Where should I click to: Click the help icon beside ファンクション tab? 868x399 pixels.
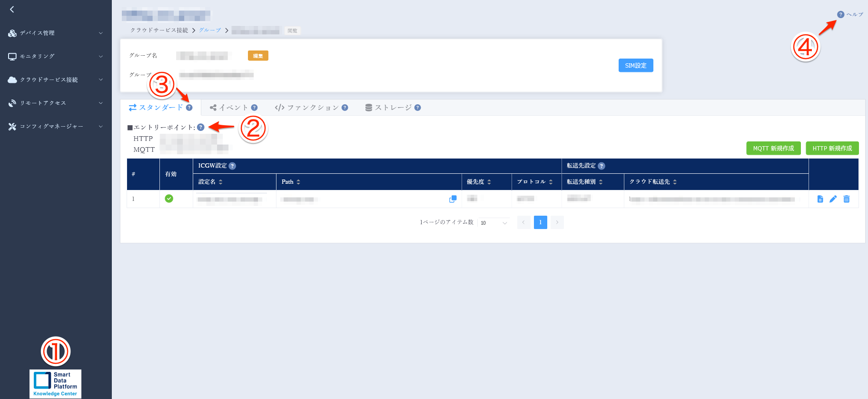point(345,108)
